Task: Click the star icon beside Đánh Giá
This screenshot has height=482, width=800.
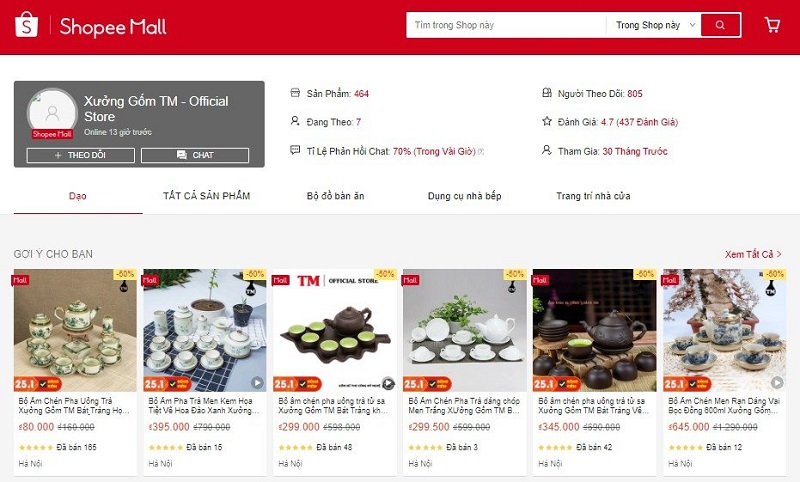Action: (547, 121)
